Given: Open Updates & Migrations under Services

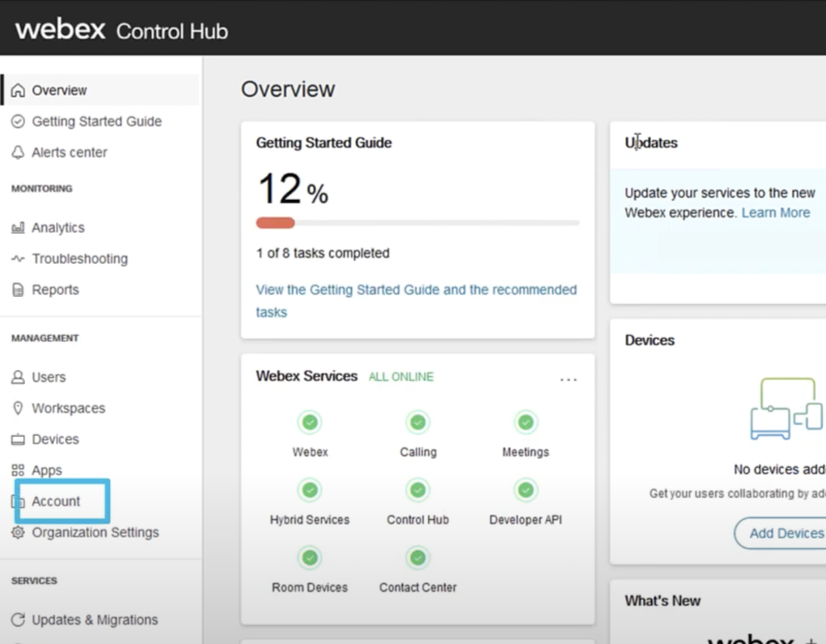Looking at the screenshot, I should pos(95,620).
